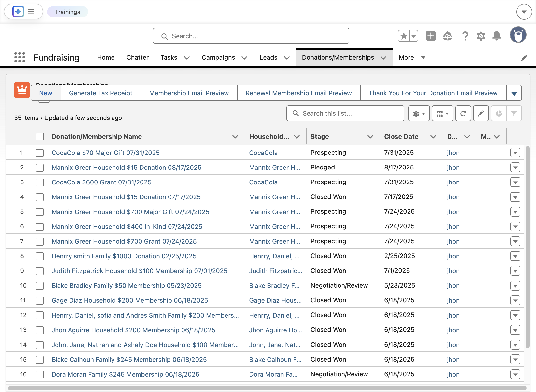The height and width of the screenshot is (392, 536).
Task: Select the Dora Moran Family $245 Membership checkbox
Action: pyautogui.click(x=40, y=374)
